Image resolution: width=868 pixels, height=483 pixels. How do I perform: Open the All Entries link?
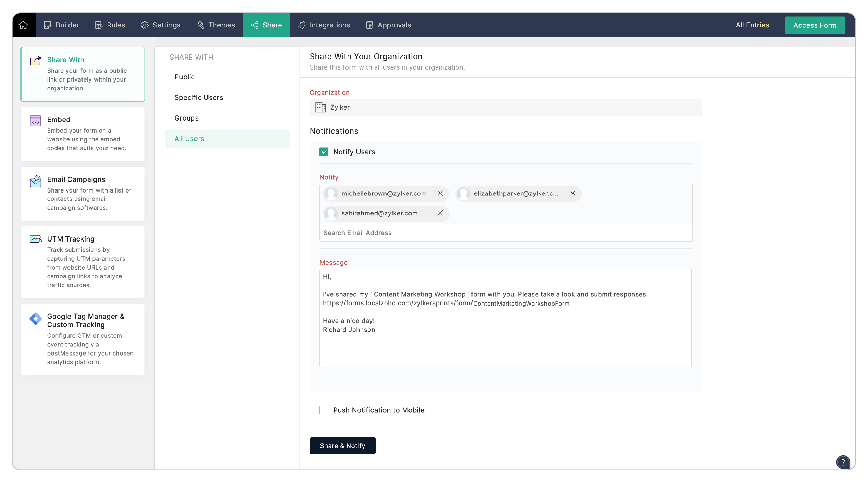752,25
